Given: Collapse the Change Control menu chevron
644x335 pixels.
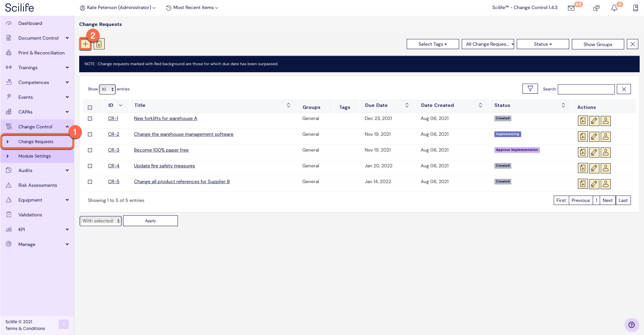Looking at the screenshot, I should (66, 127).
